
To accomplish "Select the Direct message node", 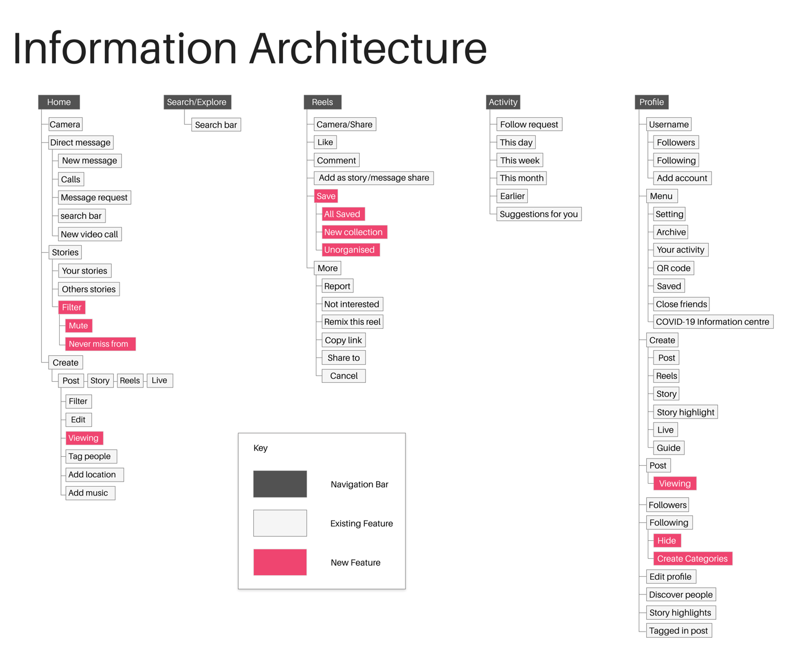I will [x=80, y=143].
